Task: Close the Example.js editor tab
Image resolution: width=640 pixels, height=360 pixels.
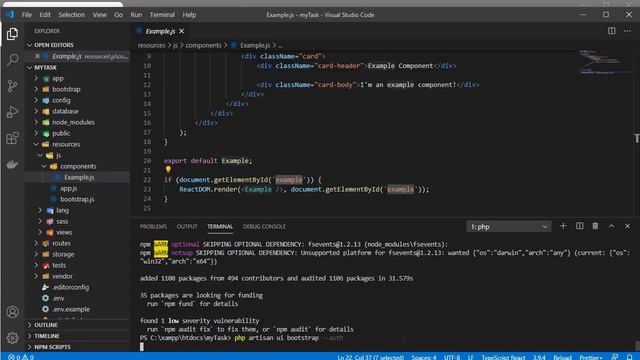Action: 182,31
